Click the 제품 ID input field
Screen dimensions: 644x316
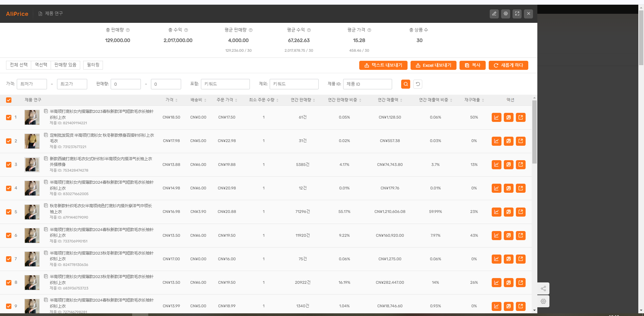368,84
